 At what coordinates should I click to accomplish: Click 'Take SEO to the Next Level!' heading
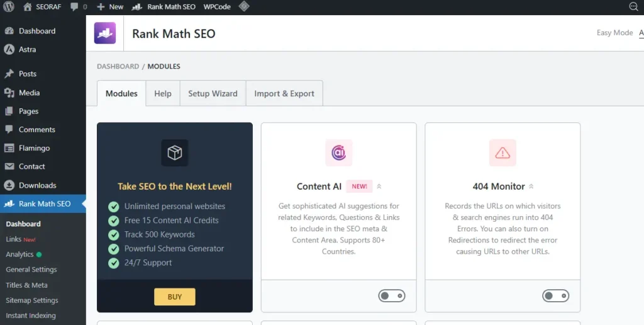point(175,186)
